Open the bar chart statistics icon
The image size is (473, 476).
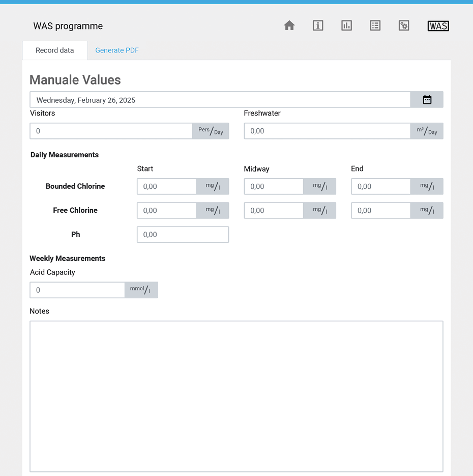pos(346,26)
